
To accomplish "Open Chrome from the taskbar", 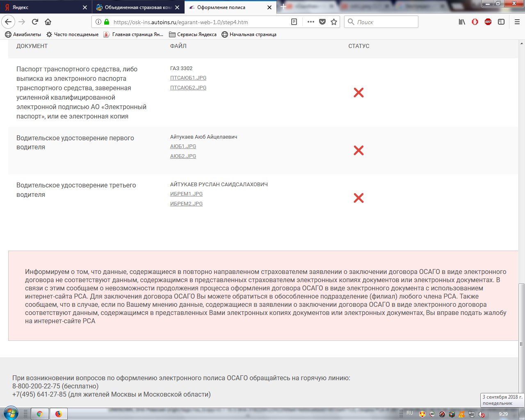I will coord(39,414).
